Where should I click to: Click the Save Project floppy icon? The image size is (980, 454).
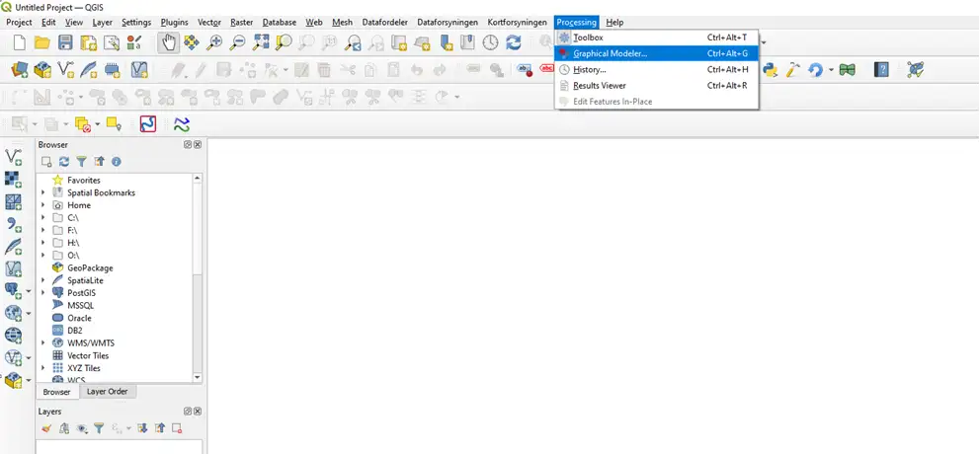point(65,42)
